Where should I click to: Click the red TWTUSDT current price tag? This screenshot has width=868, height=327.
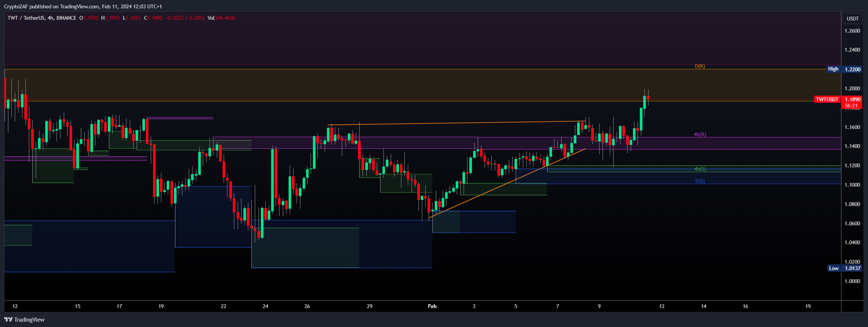pyautogui.click(x=827, y=99)
